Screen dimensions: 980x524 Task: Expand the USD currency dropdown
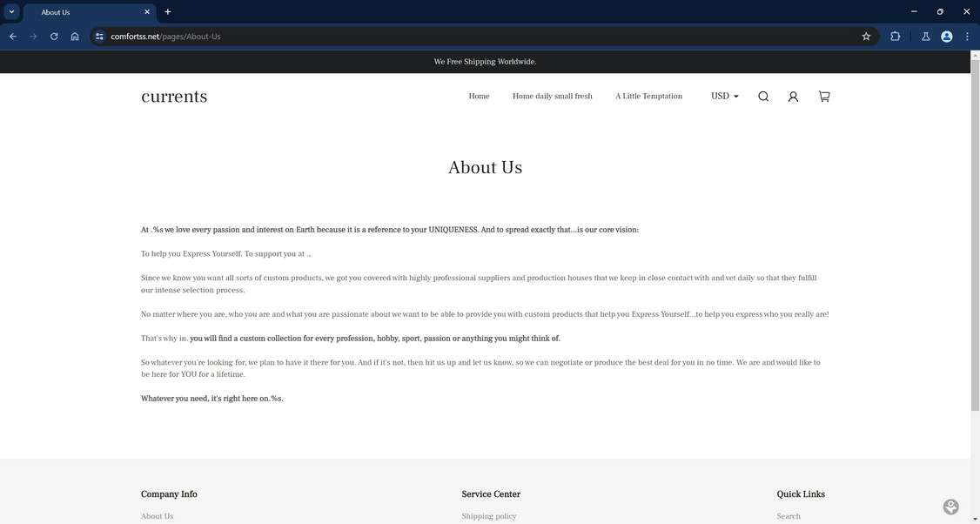[725, 97]
